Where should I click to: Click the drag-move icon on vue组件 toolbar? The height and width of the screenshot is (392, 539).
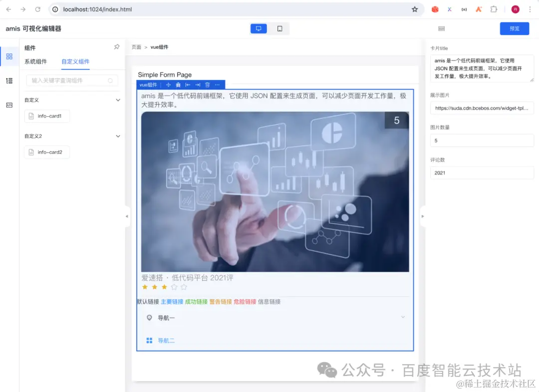click(x=169, y=84)
